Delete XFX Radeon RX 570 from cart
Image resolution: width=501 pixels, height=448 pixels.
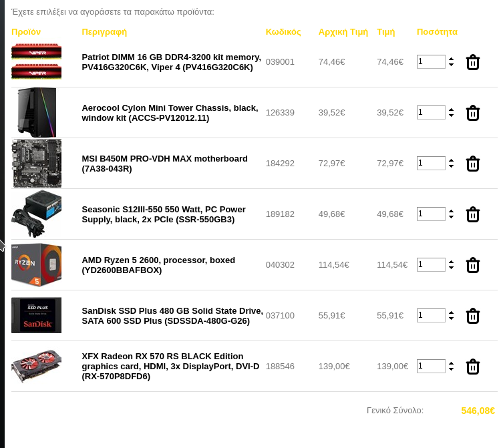pyautogui.click(x=472, y=367)
